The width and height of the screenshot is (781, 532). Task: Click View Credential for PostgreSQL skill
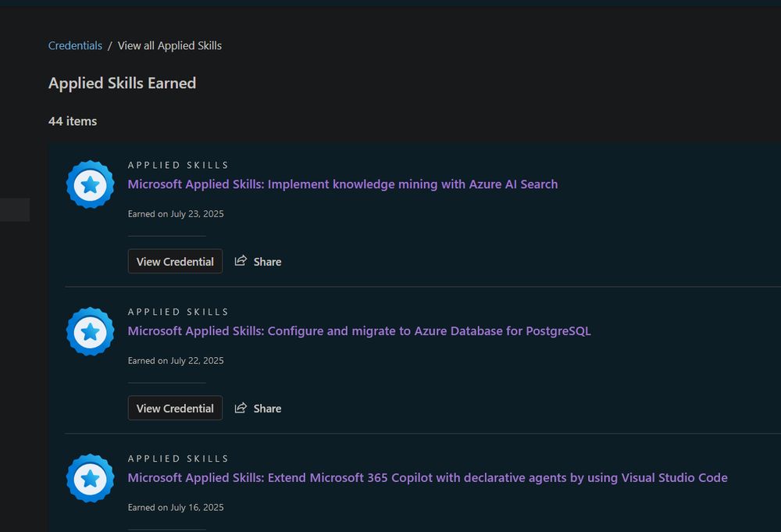point(175,409)
